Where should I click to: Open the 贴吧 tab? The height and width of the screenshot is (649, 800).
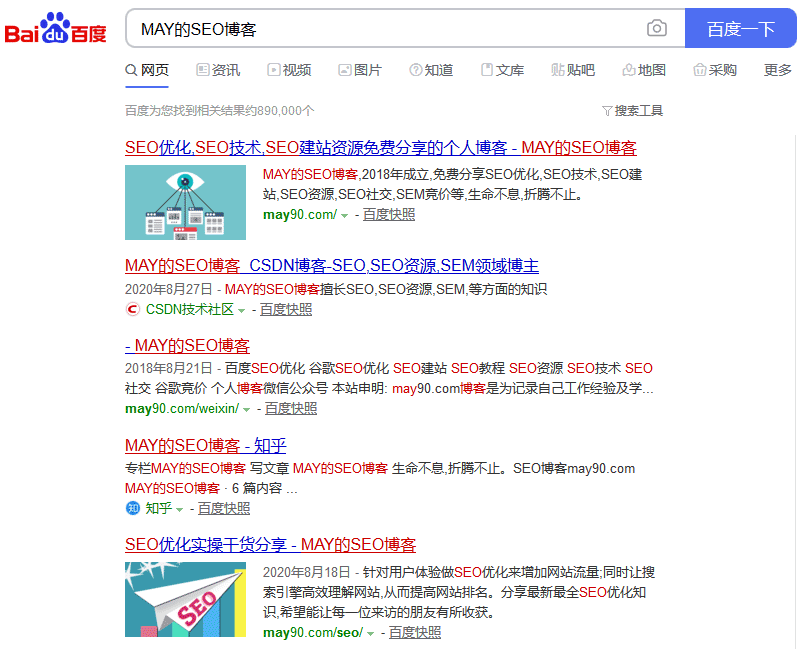tap(573, 70)
